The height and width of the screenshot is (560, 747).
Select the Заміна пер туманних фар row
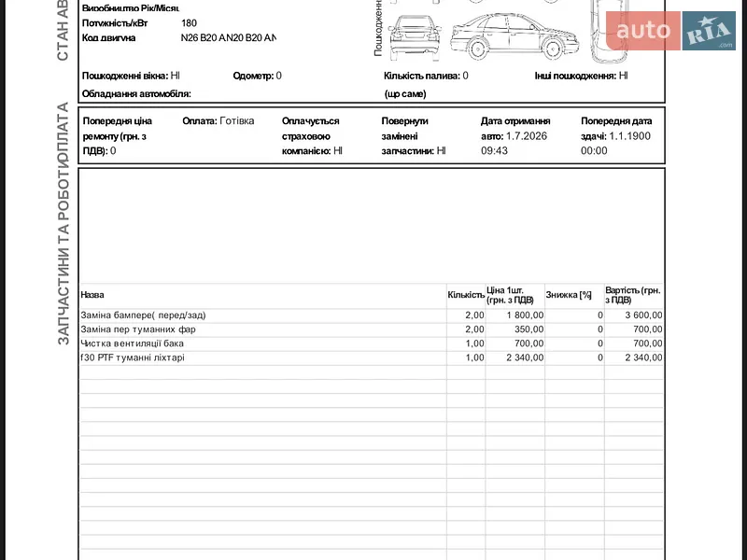pyautogui.click(x=372, y=329)
